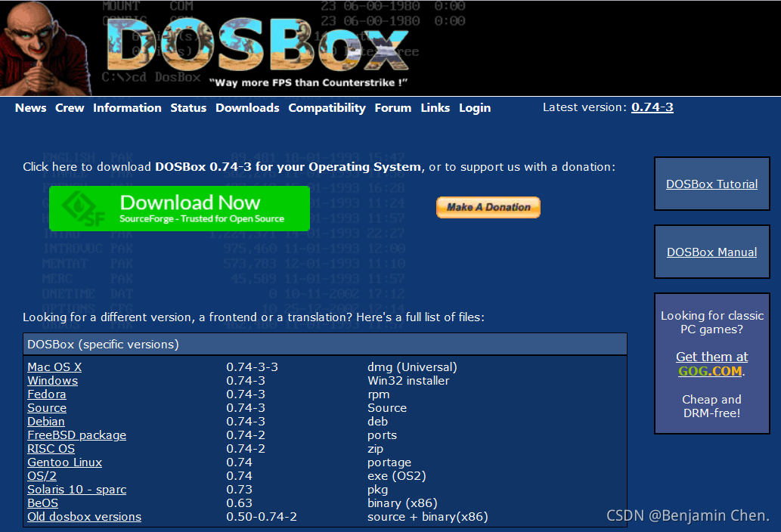Open the Crew page

[x=70, y=108]
